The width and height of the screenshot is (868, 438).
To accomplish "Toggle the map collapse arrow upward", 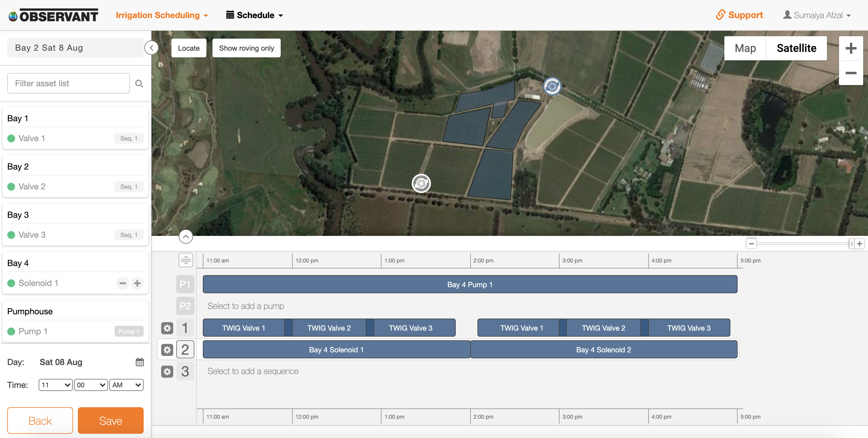I will [186, 236].
